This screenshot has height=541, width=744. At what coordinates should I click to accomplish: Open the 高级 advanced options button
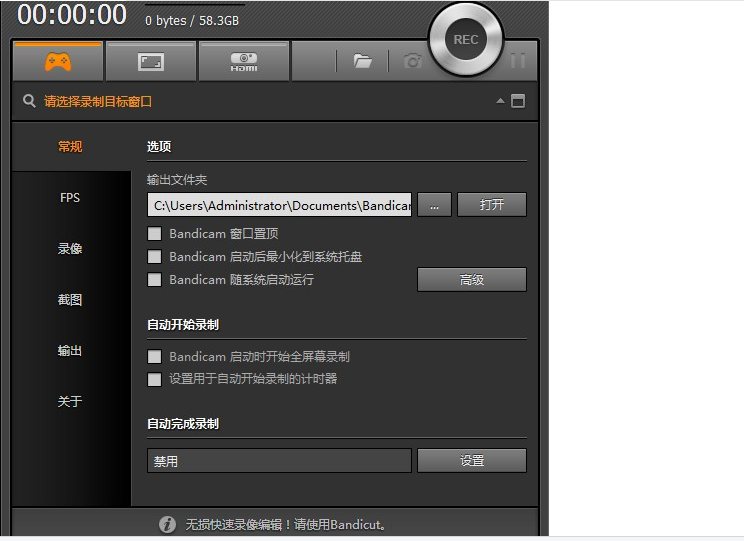coord(472,280)
